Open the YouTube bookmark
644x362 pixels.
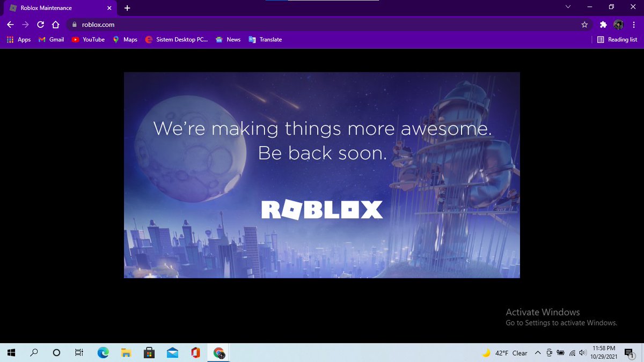click(x=88, y=40)
